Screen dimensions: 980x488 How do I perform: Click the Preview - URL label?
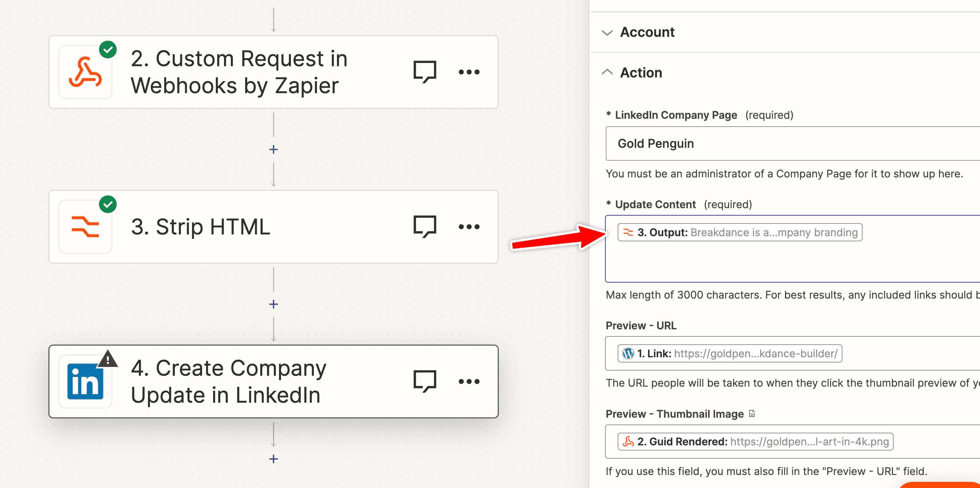pyautogui.click(x=641, y=326)
